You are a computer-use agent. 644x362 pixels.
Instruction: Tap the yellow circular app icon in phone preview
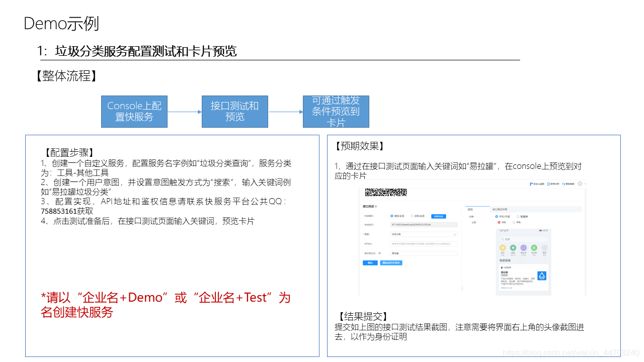[x=503, y=248]
